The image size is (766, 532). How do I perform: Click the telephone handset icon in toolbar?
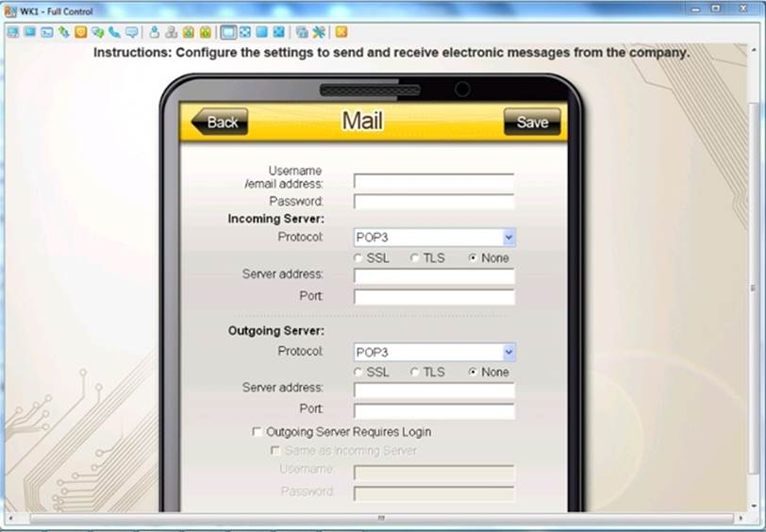click(114, 32)
